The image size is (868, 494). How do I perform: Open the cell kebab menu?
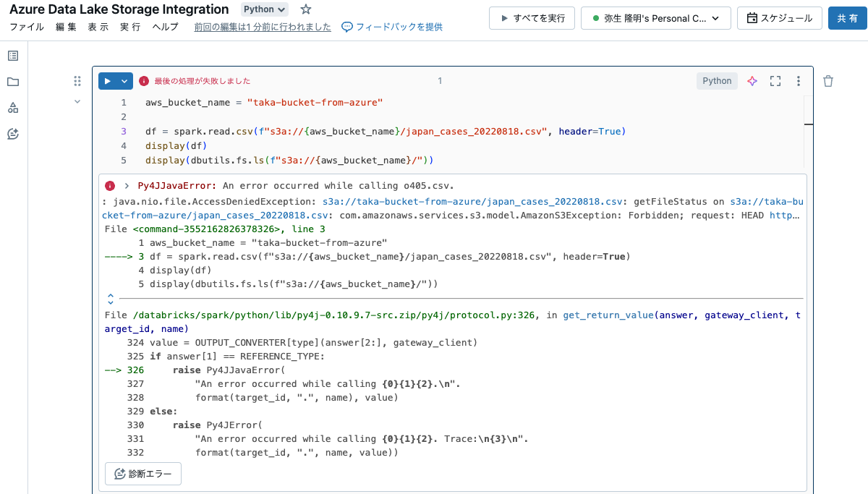(x=799, y=81)
